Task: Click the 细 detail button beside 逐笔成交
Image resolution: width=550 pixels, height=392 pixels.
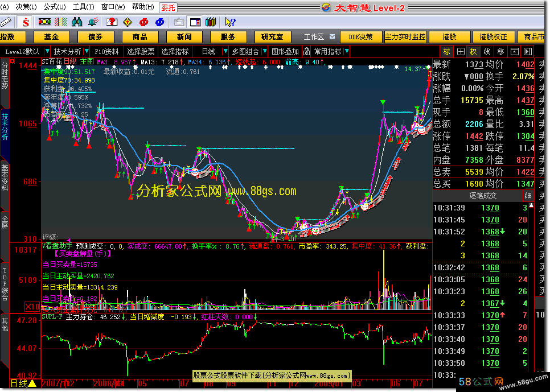Action: (528, 196)
